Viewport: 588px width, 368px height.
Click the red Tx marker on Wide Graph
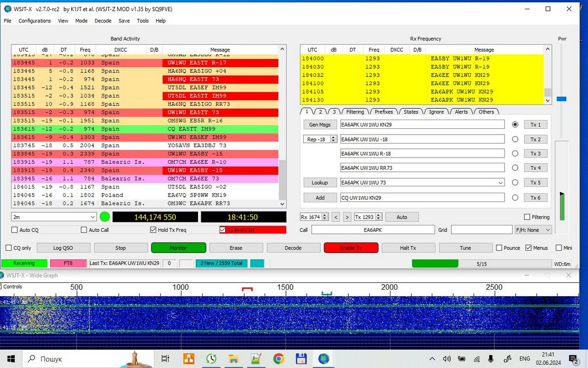[x=247, y=289]
